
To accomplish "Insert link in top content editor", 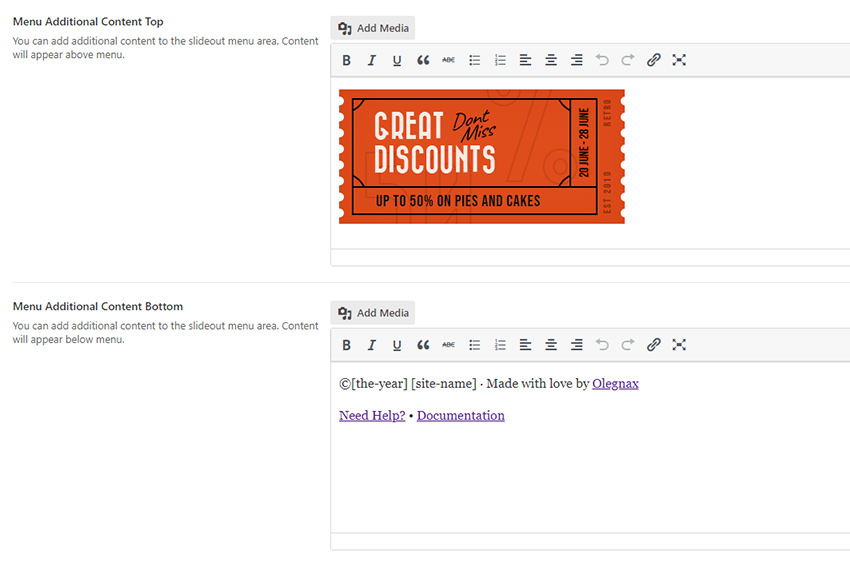I will (653, 60).
